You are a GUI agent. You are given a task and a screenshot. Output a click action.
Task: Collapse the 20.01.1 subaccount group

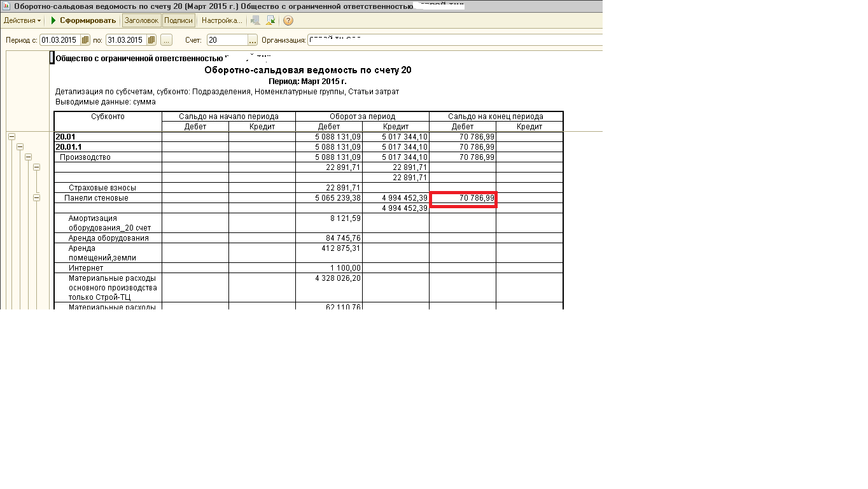point(20,146)
